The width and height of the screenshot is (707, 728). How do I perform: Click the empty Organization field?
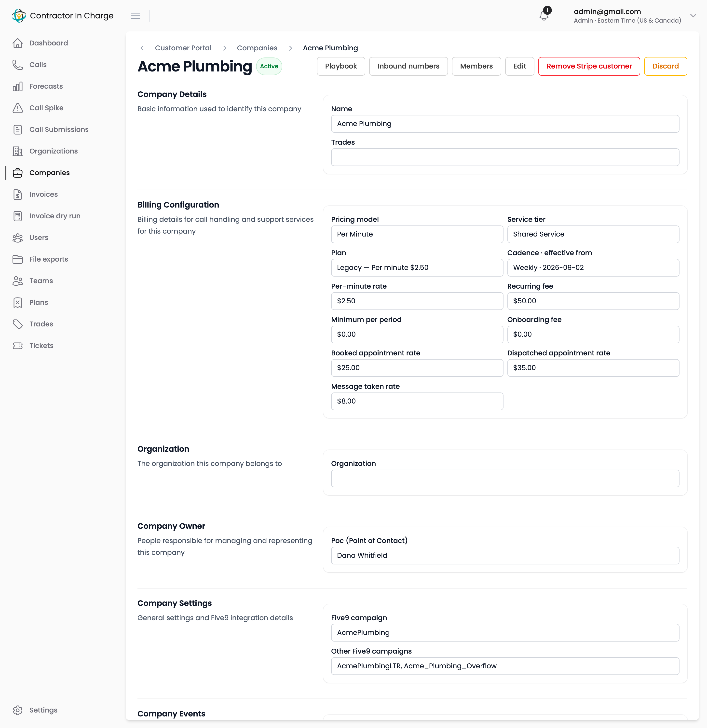[505, 478]
